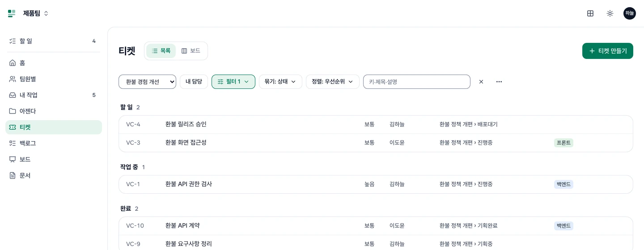
Task: Click the 완료 group header
Action: click(x=126, y=208)
